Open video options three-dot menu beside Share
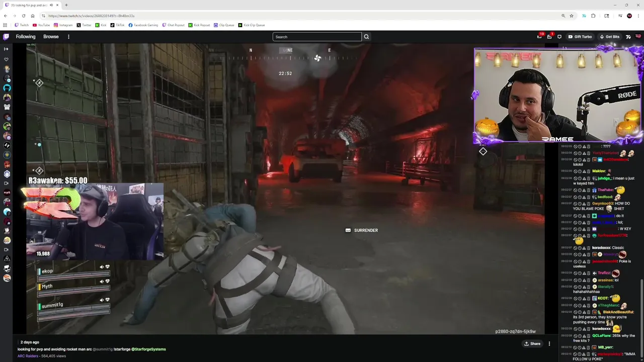 pyautogui.click(x=549, y=344)
